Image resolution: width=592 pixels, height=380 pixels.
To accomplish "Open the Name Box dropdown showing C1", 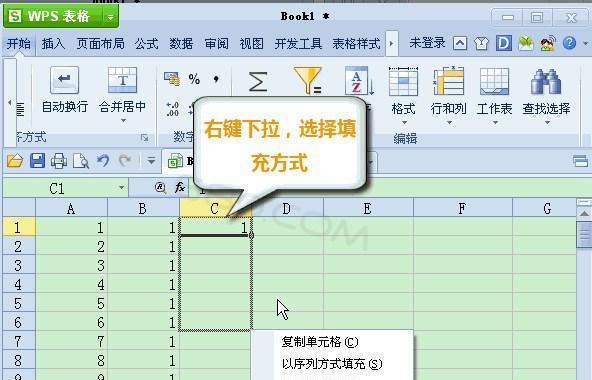I will [x=122, y=187].
